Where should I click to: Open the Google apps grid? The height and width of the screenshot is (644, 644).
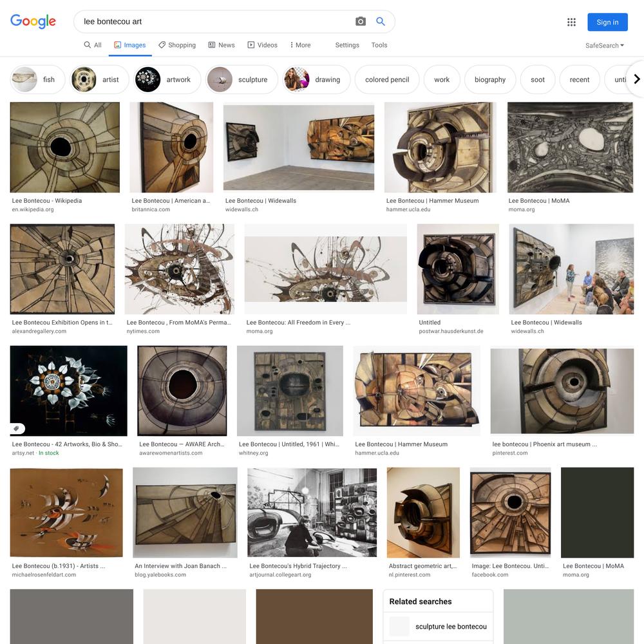pos(571,22)
